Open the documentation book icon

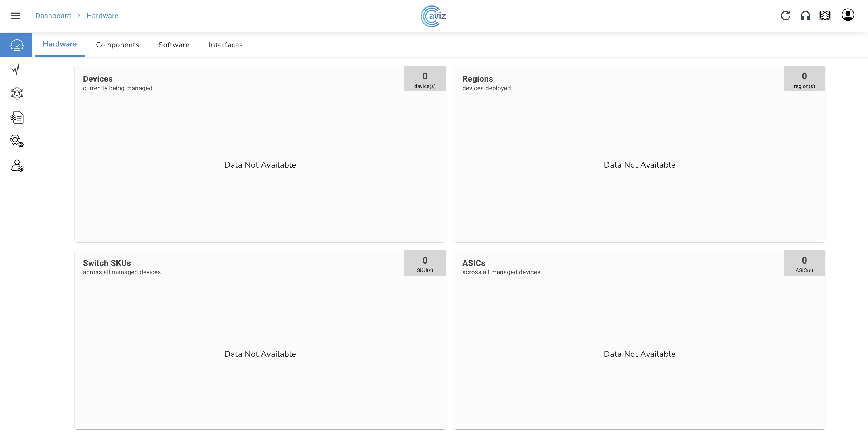tap(825, 16)
